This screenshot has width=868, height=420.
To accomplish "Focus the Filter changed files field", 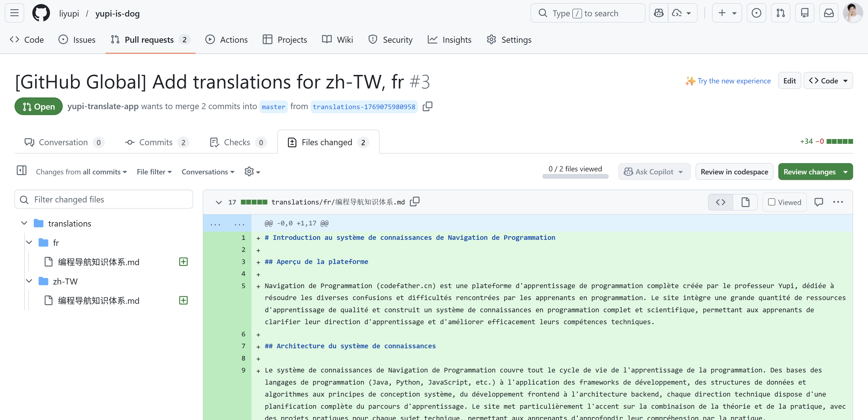I will pyautogui.click(x=104, y=199).
